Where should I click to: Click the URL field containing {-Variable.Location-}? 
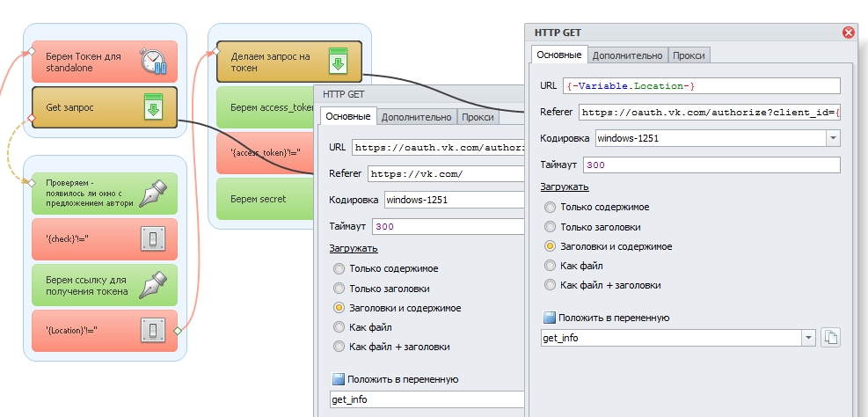coord(702,85)
